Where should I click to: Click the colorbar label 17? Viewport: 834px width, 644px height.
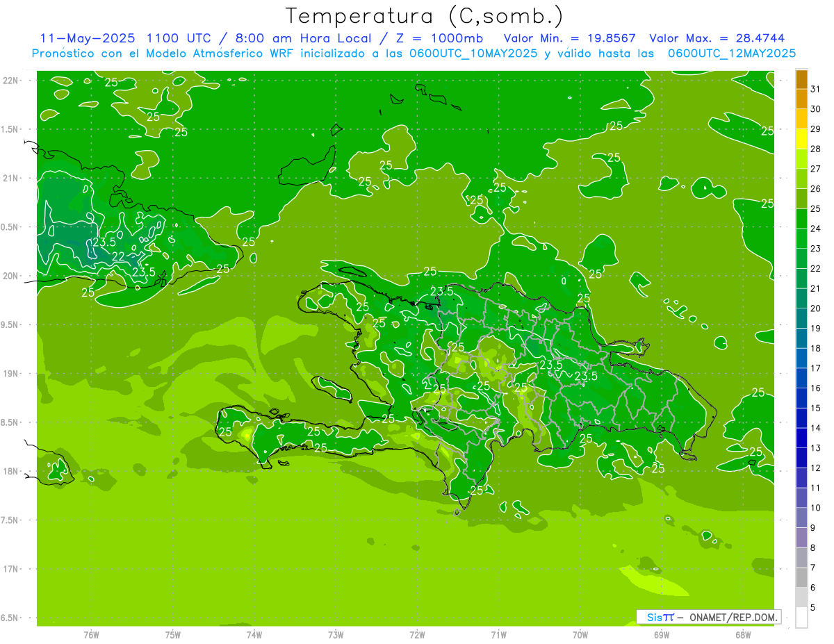pos(816,368)
